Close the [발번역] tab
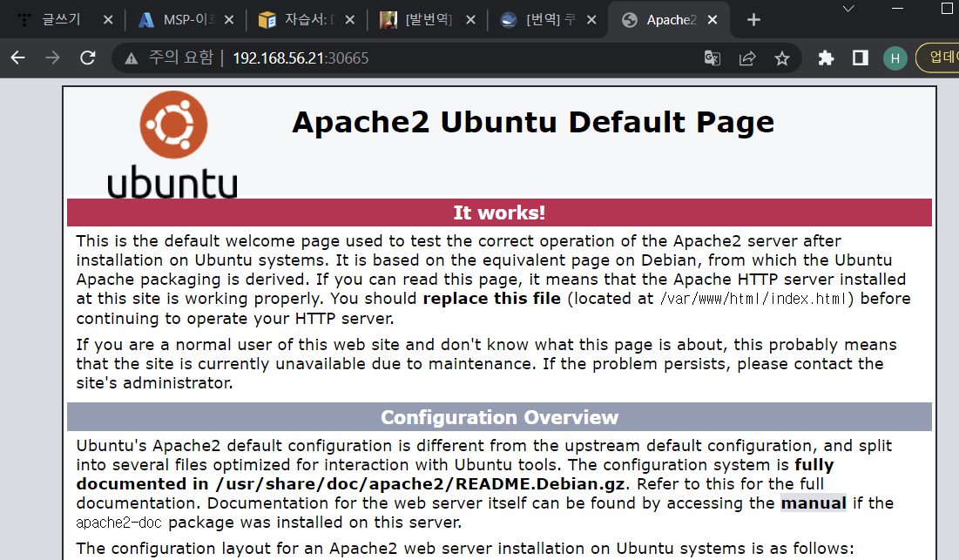This screenshot has height=560, width=959. (x=471, y=20)
